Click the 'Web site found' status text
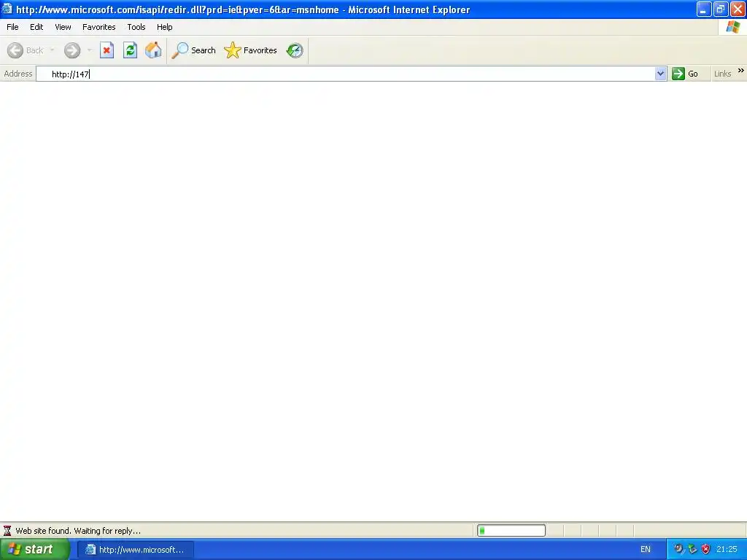 pos(78,531)
